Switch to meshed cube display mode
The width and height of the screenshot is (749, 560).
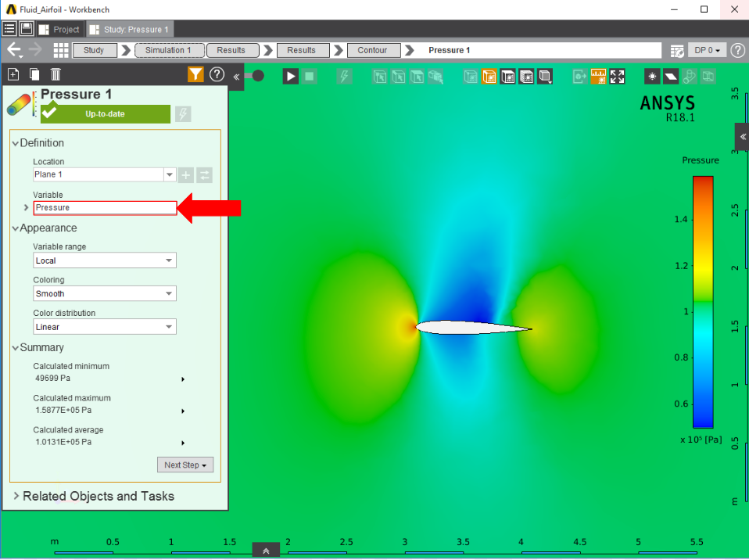pos(526,77)
